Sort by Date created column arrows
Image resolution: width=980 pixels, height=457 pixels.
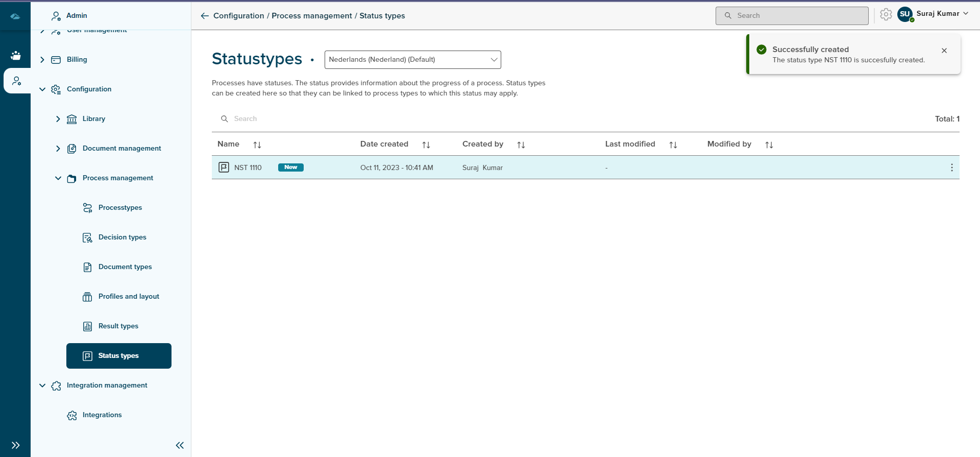(x=426, y=145)
